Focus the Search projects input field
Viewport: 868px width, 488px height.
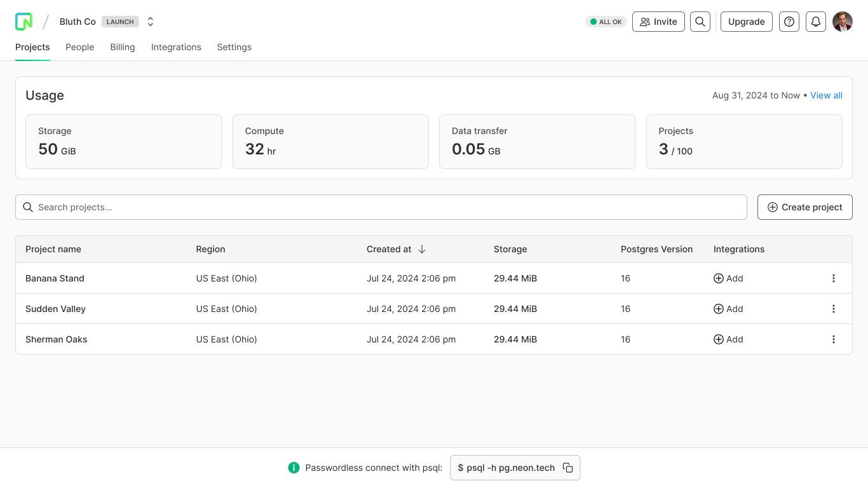click(381, 207)
